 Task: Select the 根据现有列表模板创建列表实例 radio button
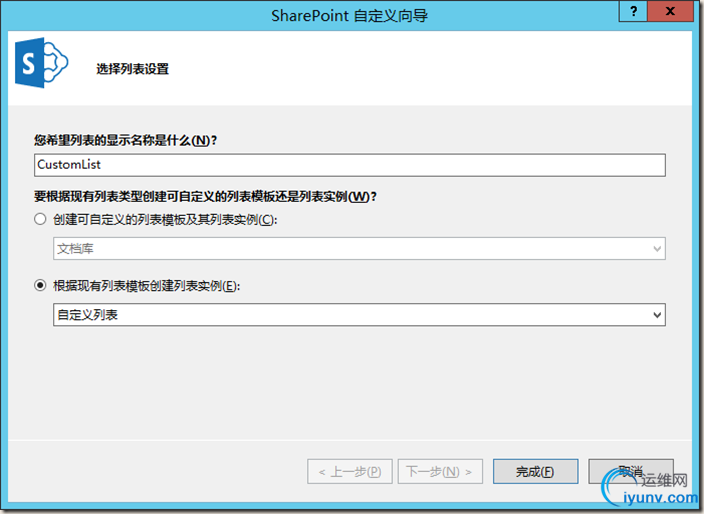[40, 286]
